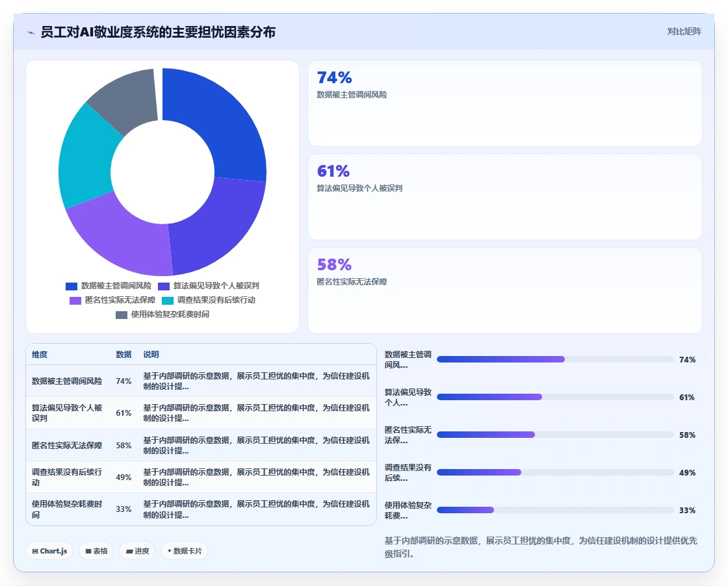
Task: Toggle the 算法偏见导致个人被误判 legend item
Action: click(x=209, y=286)
